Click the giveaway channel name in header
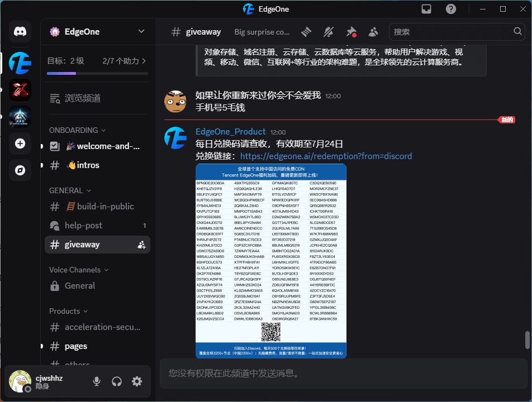 coord(203,32)
